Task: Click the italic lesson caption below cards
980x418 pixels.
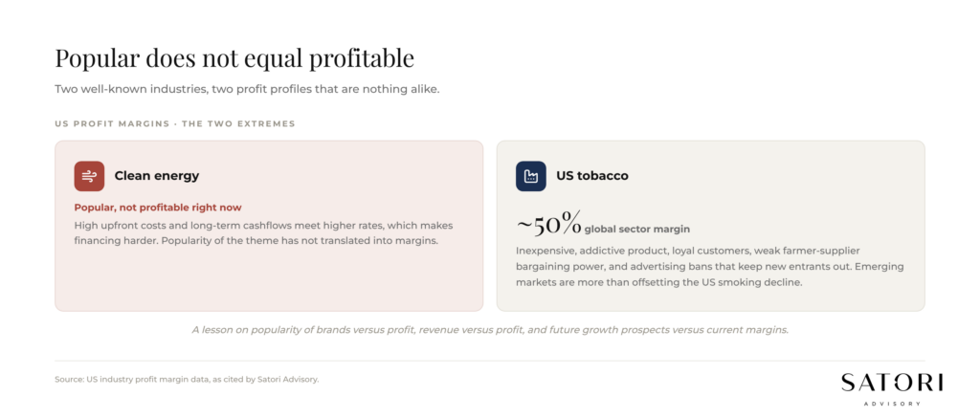Action: [490, 329]
